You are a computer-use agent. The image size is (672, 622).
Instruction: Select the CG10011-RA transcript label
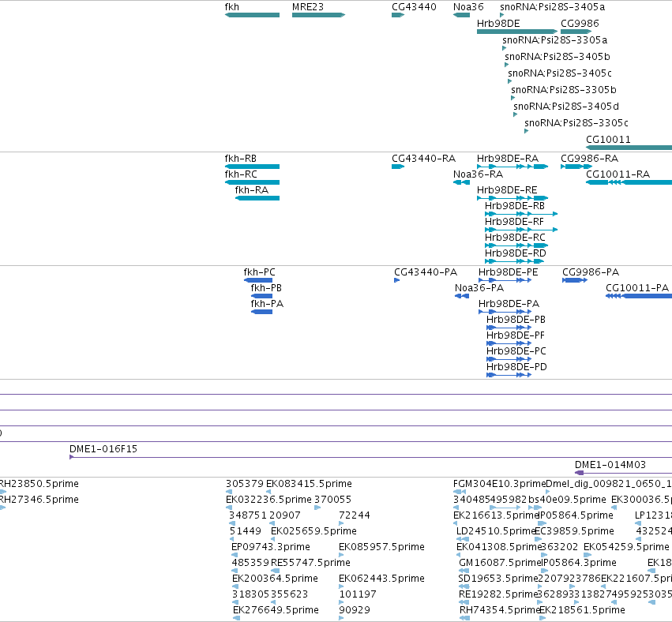click(618, 174)
